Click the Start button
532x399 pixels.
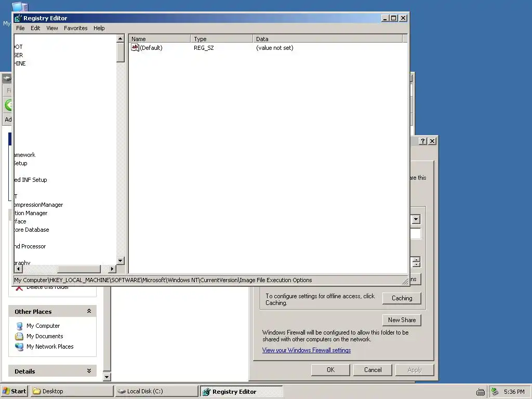14,391
